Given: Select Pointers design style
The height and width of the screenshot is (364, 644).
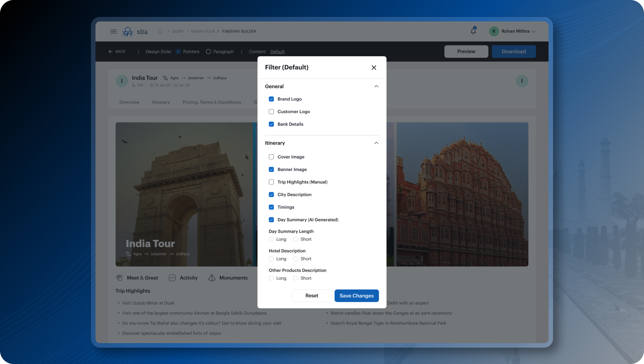Looking at the screenshot, I should (178, 52).
